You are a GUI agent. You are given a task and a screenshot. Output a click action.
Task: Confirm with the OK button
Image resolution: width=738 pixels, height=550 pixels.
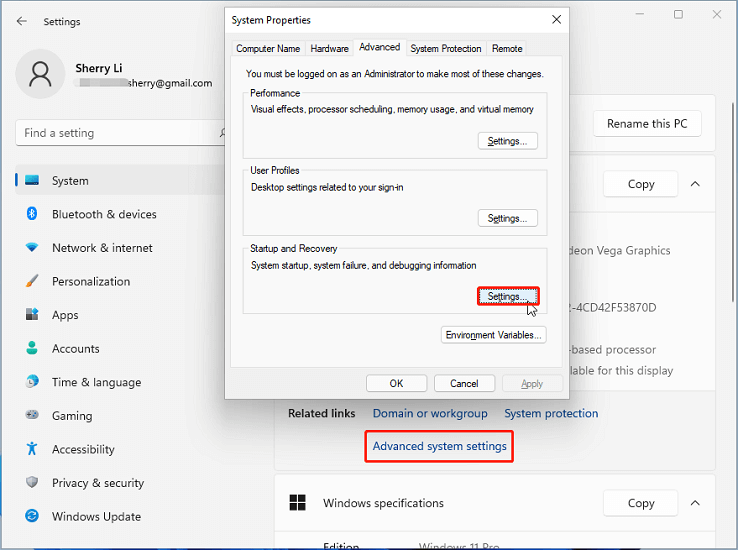[x=396, y=383]
